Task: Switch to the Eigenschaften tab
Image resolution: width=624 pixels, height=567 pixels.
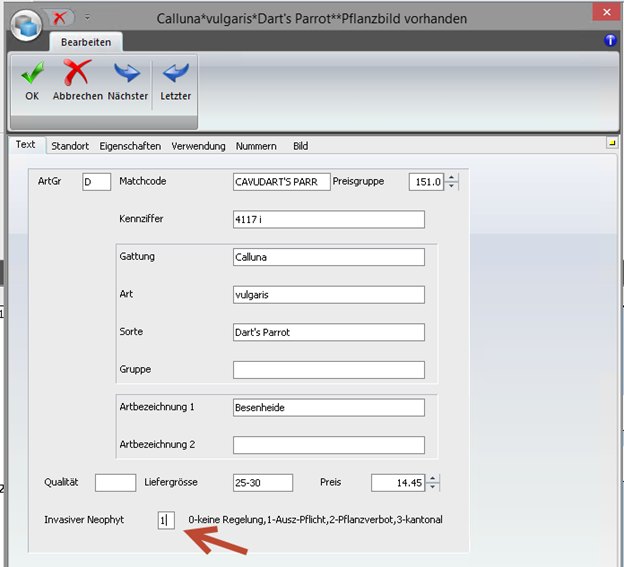Action: tap(130, 146)
